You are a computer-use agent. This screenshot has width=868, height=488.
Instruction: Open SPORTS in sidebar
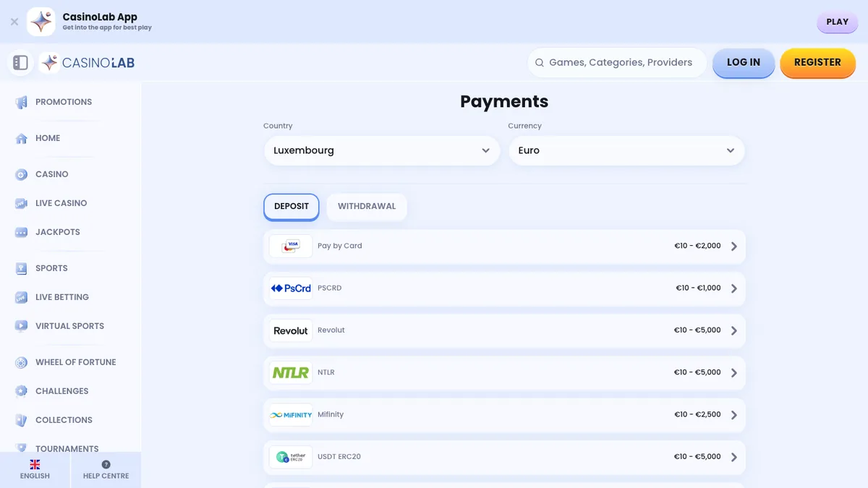51,268
